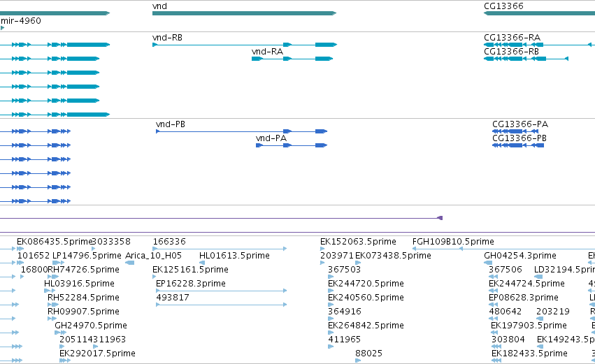Click the CG13366-RA transcript label
This screenshot has width=595, height=364.
point(512,38)
